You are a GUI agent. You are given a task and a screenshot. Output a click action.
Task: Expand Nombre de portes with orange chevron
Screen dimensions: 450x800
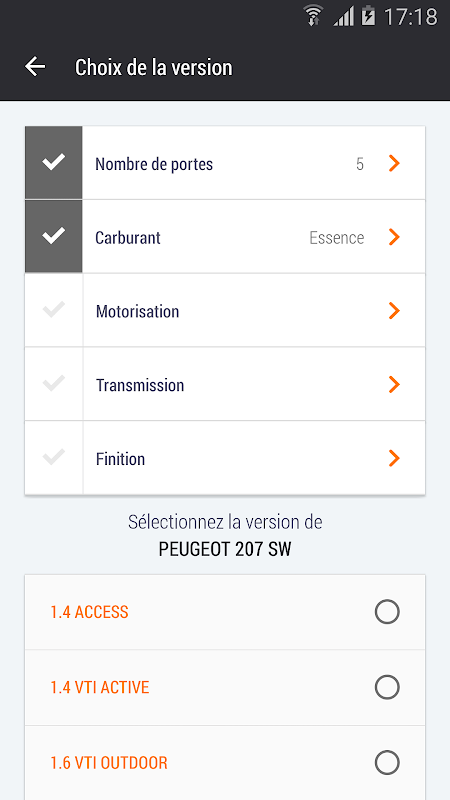[394, 163]
